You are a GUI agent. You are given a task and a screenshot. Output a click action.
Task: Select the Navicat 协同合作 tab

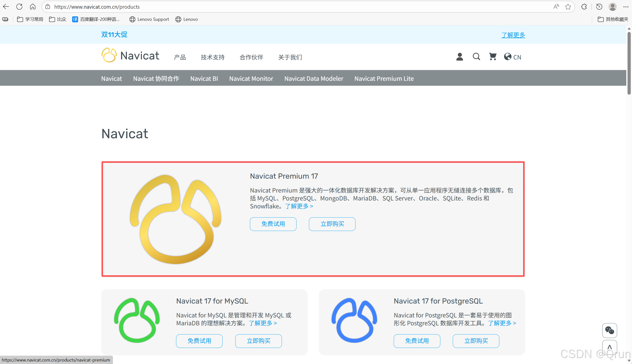pos(156,79)
